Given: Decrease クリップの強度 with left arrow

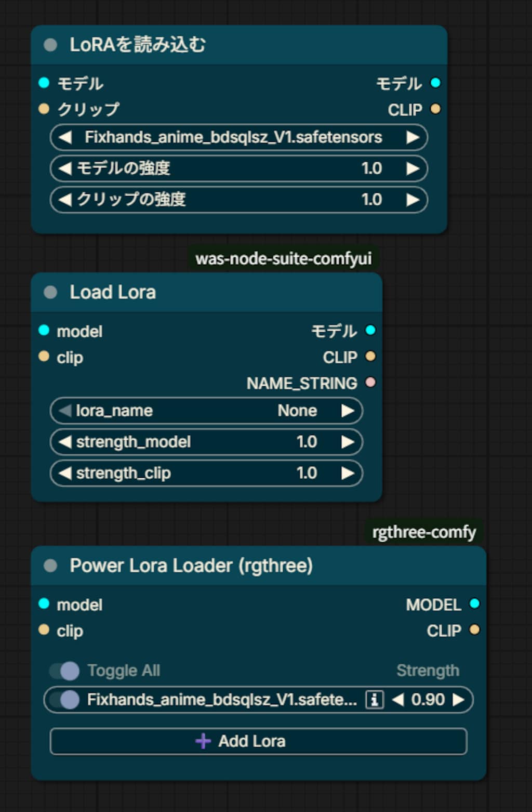Looking at the screenshot, I should click(65, 200).
